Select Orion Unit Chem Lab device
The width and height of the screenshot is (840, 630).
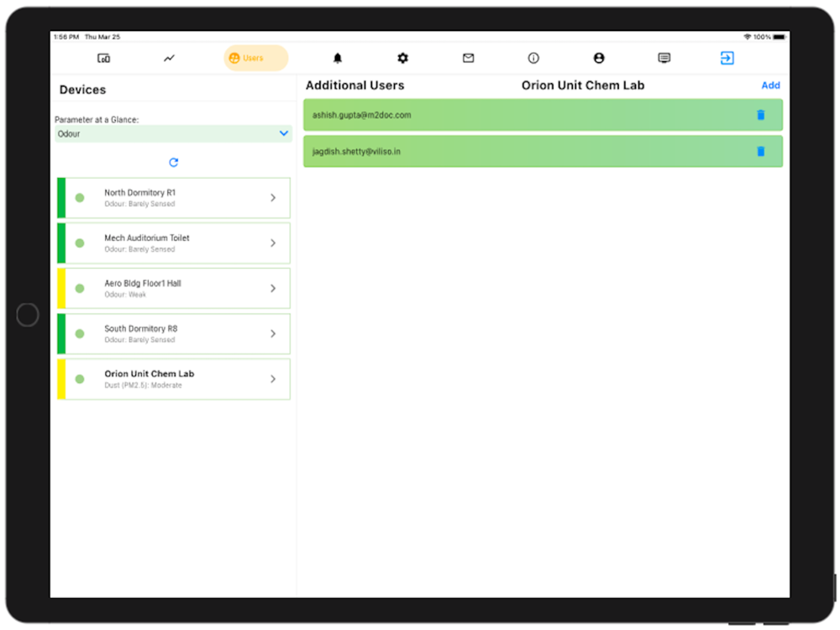174,379
